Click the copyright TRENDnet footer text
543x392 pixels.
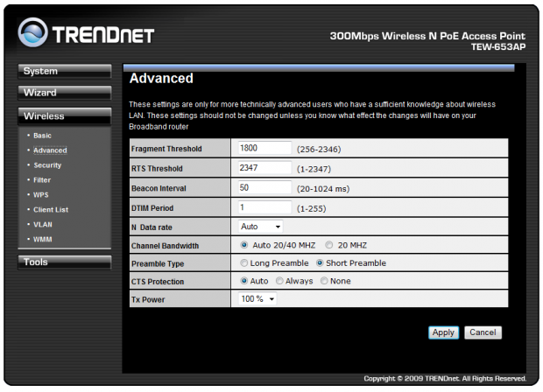(x=445, y=379)
